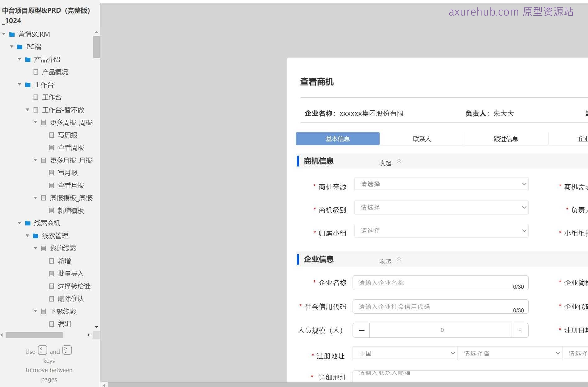Click the plus stepper for 人员规模
Image resolution: width=588 pixels, height=387 pixels.
click(520, 330)
